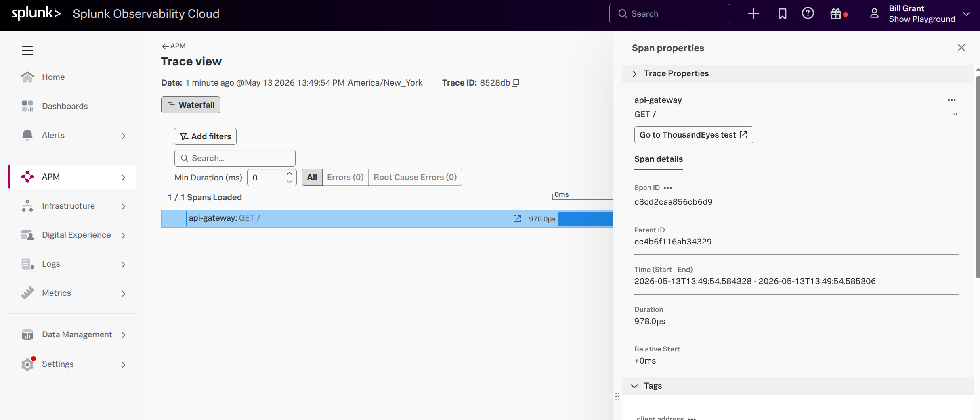Click the Relative Start value +0ms
Screen dimensions: 980x420
[x=645, y=361]
